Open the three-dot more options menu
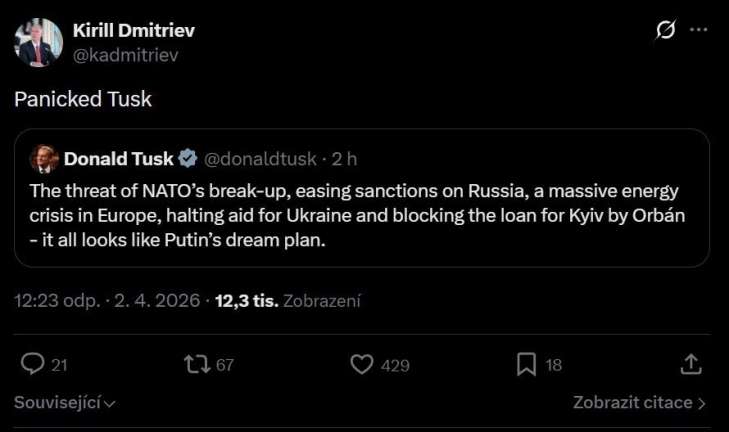Image resolution: width=729 pixels, height=432 pixels. click(x=699, y=31)
